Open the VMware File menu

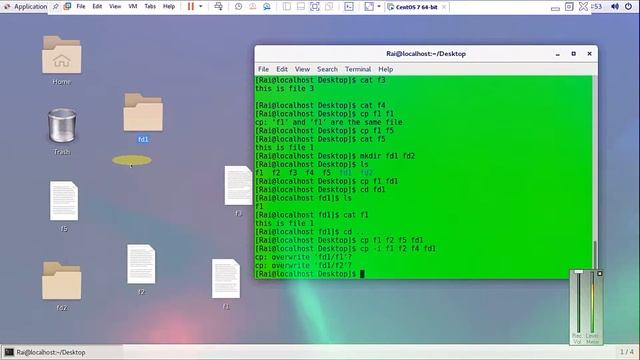[x=81, y=7]
